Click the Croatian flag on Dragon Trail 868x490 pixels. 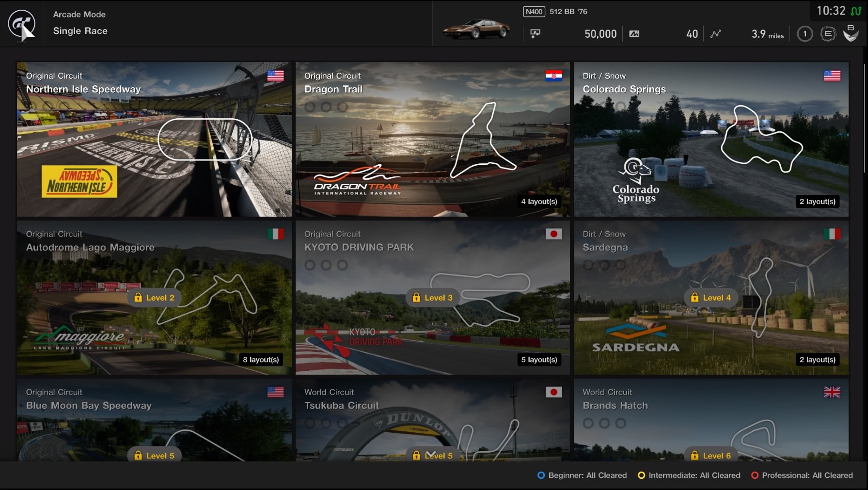(553, 76)
